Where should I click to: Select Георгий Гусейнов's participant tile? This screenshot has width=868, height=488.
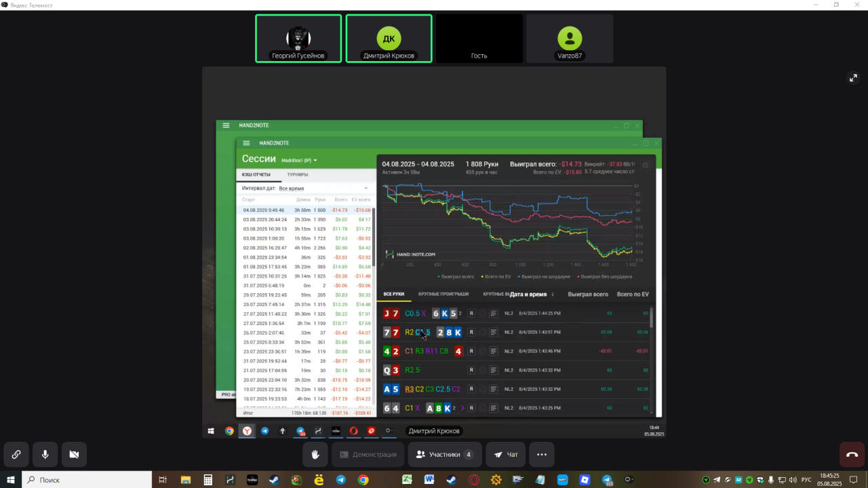pos(298,39)
